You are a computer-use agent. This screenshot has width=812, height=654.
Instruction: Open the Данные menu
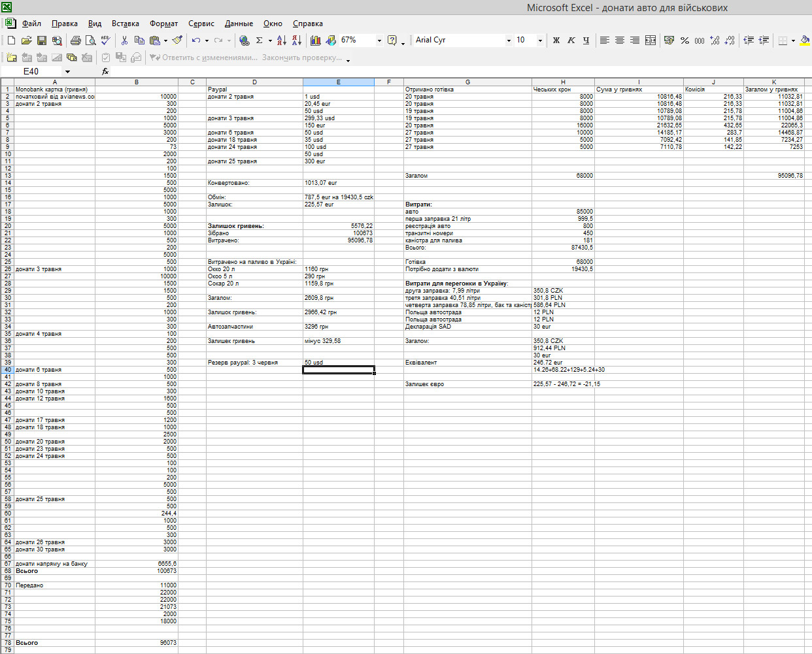click(239, 24)
